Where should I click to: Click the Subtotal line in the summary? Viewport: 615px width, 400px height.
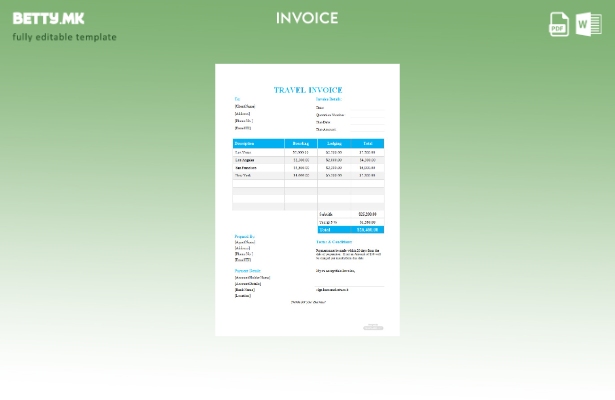coord(327,214)
